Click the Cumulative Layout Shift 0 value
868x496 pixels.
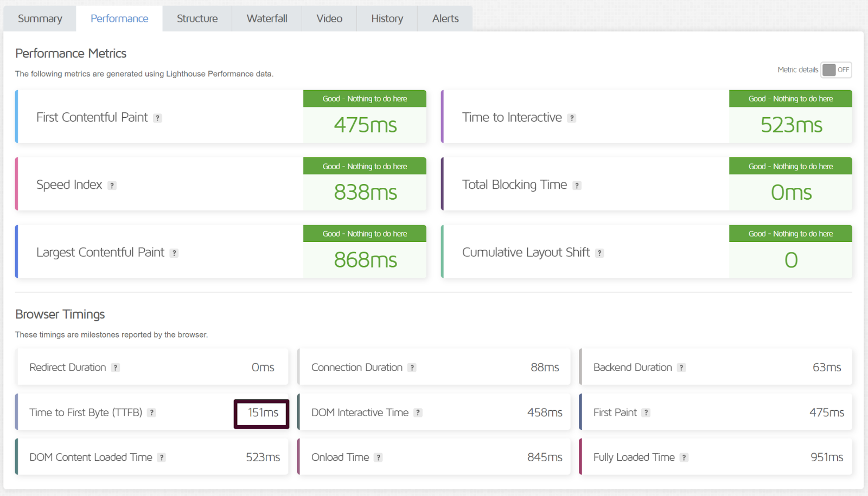(791, 259)
